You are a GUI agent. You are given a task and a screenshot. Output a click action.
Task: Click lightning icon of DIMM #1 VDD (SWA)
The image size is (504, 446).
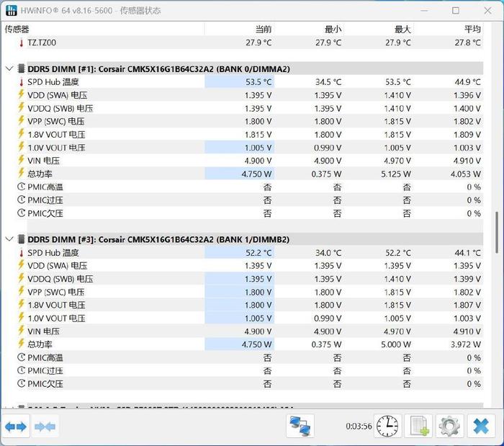(x=21, y=94)
